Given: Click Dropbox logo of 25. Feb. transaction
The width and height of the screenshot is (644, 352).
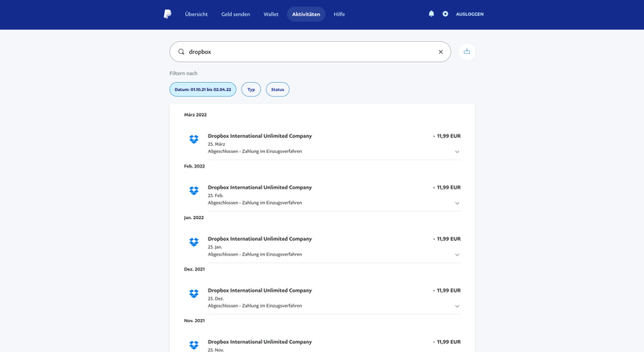Looking at the screenshot, I should [x=194, y=191].
